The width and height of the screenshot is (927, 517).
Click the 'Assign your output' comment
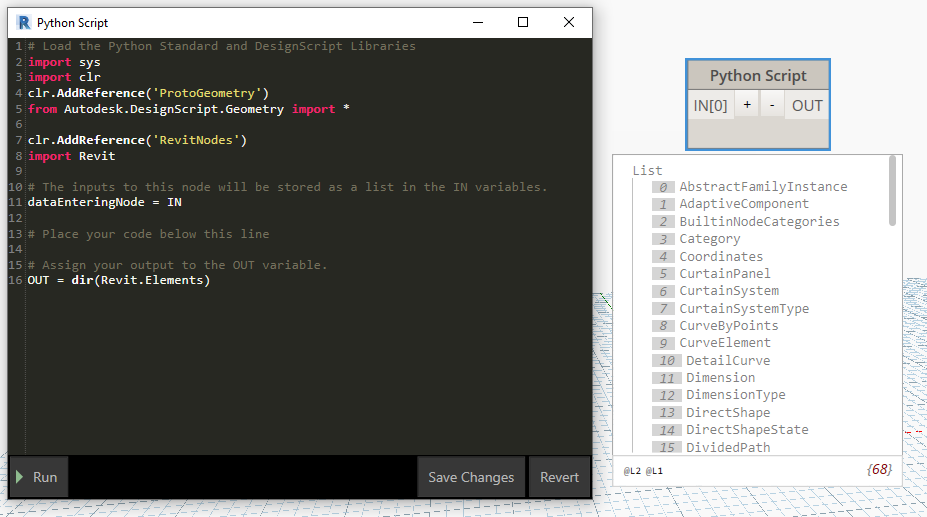click(177, 265)
